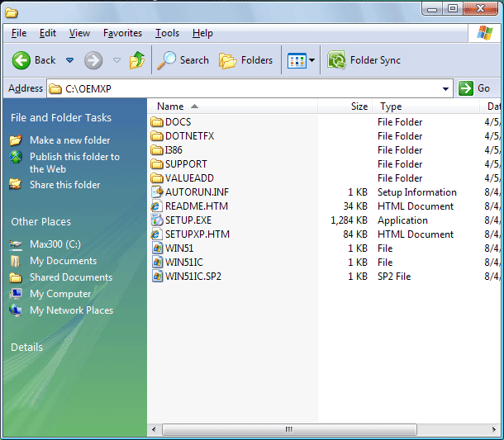
Task: Open Shared Documents link
Action: (71, 277)
